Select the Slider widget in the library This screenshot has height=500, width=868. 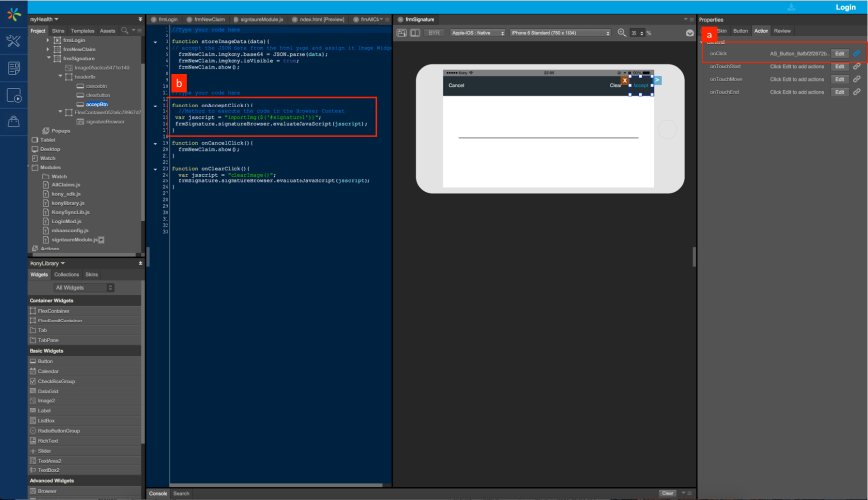point(47,450)
